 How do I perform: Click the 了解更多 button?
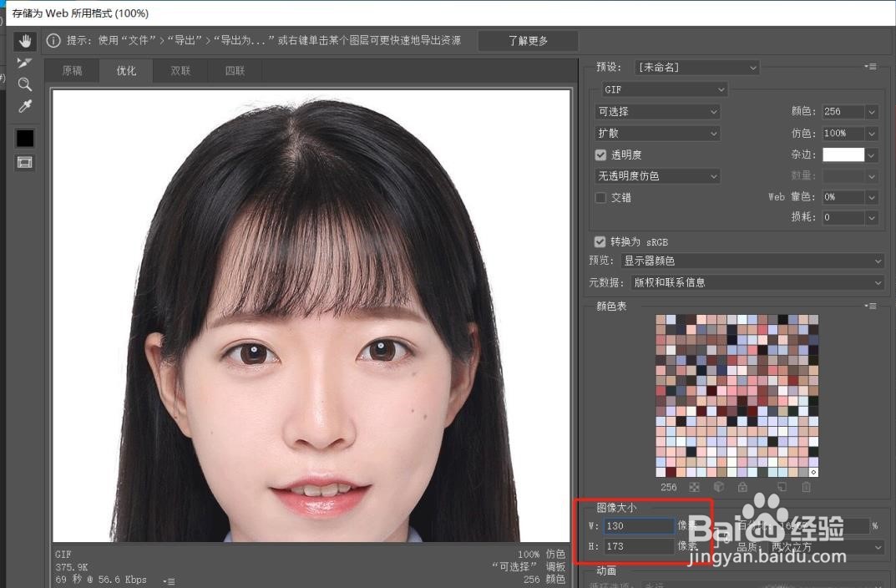coord(527,40)
